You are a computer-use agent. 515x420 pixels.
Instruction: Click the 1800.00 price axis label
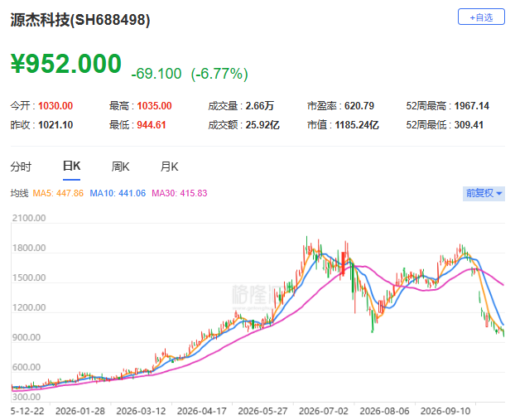pos(29,248)
